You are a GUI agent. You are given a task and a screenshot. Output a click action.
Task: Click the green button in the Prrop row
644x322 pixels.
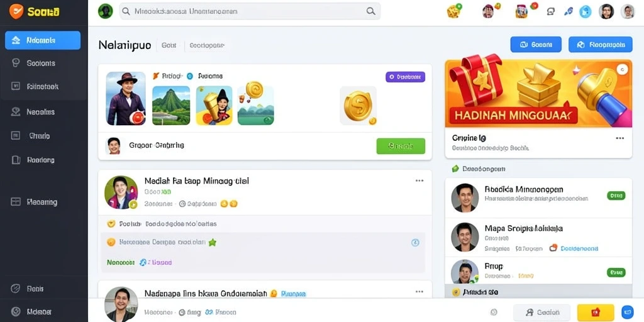pyautogui.click(x=616, y=272)
